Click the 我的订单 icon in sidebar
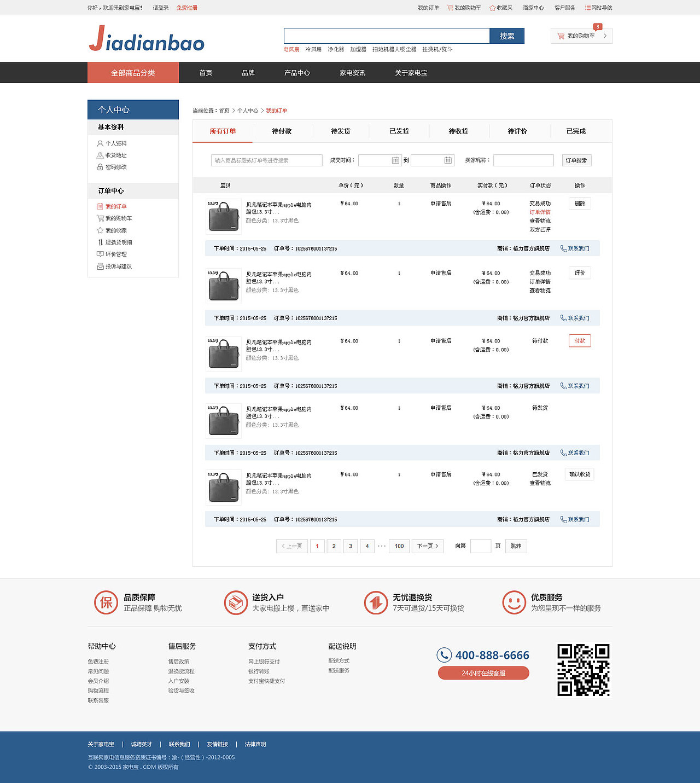This screenshot has width=700, height=783. pyautogui.click(x=100, y=206)
